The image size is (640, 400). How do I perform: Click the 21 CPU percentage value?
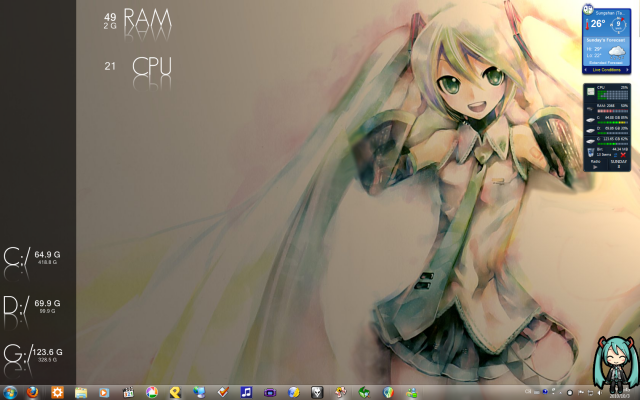[110, 66]
